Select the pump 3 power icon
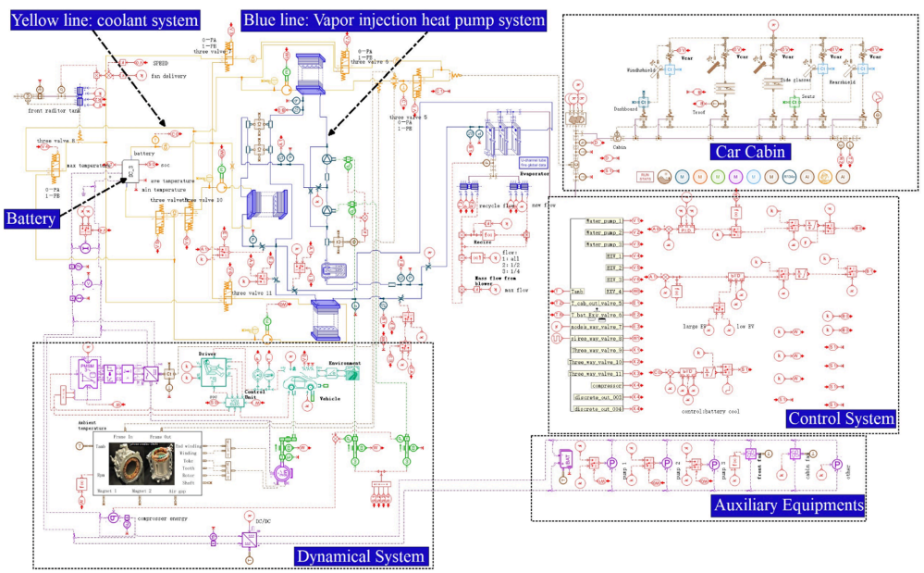 [714, 465]
